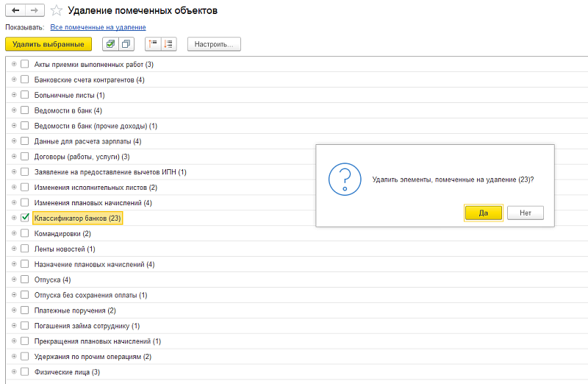Confirm deletion with the Да button

(484, 213)
